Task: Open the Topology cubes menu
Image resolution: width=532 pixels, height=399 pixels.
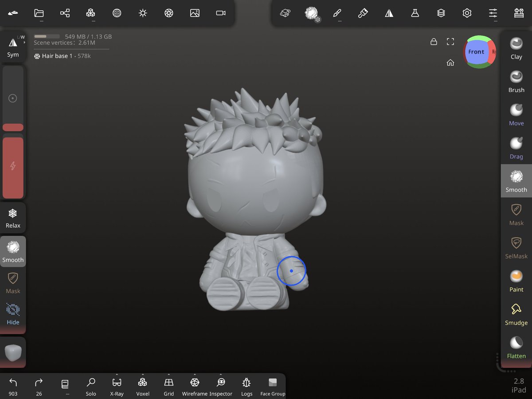Action: point(91,13)
